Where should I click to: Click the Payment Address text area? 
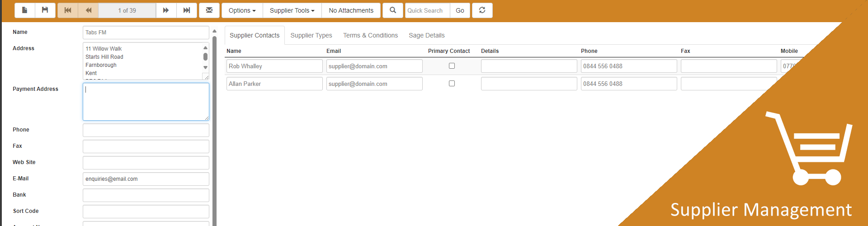146,102
